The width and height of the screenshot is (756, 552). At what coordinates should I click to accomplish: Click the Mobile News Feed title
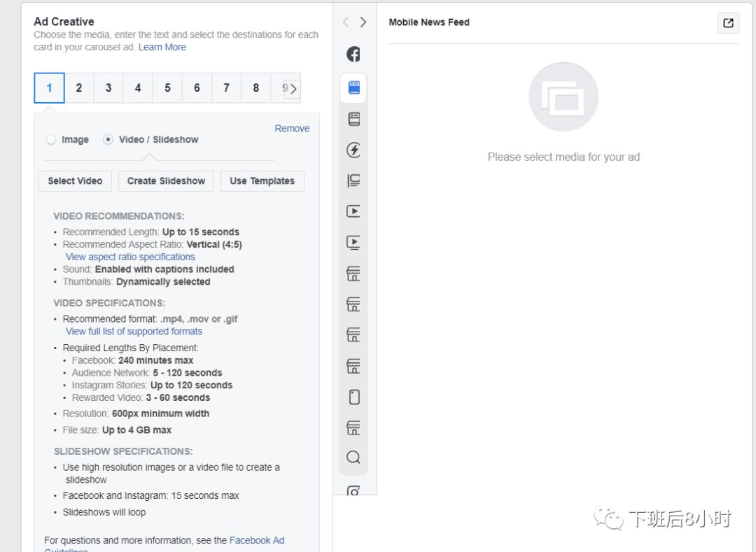pos(429,22)
